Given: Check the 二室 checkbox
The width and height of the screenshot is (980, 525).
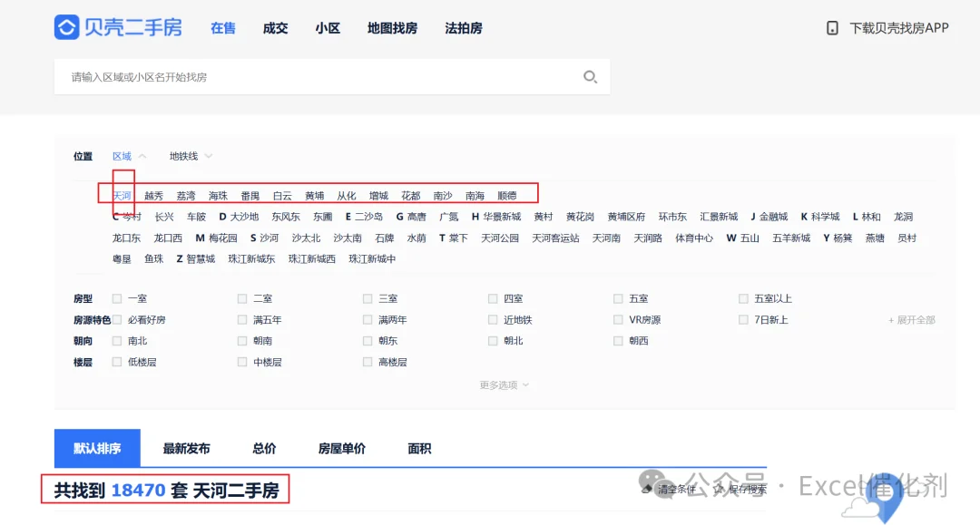Looking at the screenshot, I should point(242,298).
